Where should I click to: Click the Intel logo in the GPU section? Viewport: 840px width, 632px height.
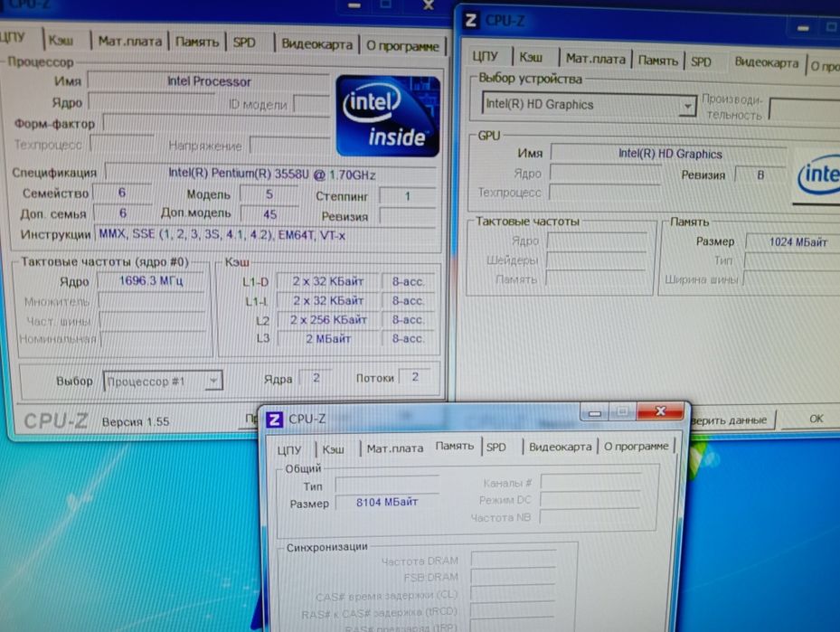point(817,175)
